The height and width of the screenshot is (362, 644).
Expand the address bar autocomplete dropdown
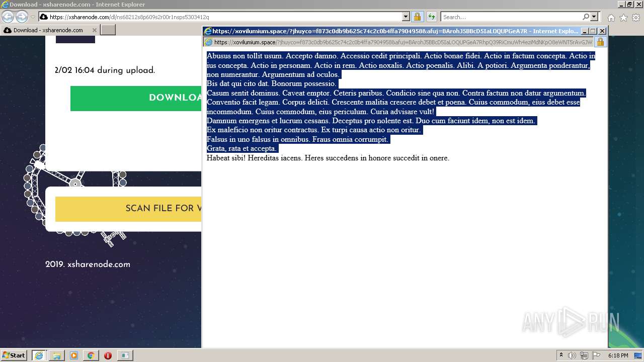(406, 17)
